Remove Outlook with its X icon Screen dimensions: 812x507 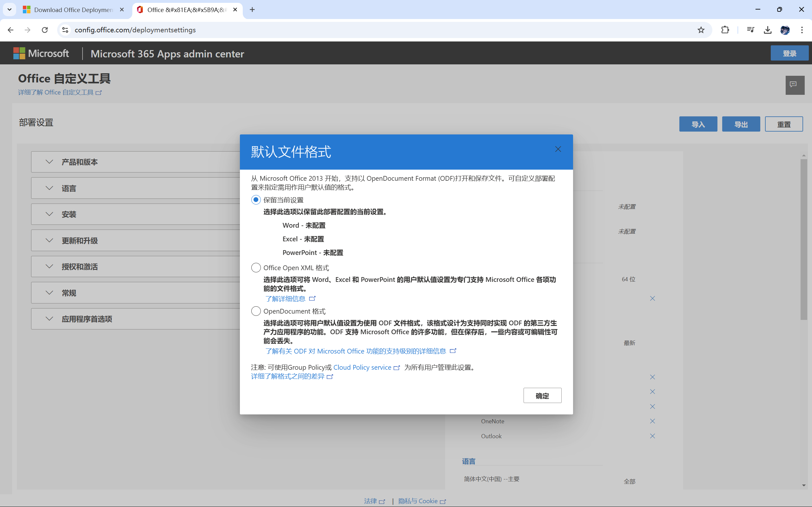point(652,436)
